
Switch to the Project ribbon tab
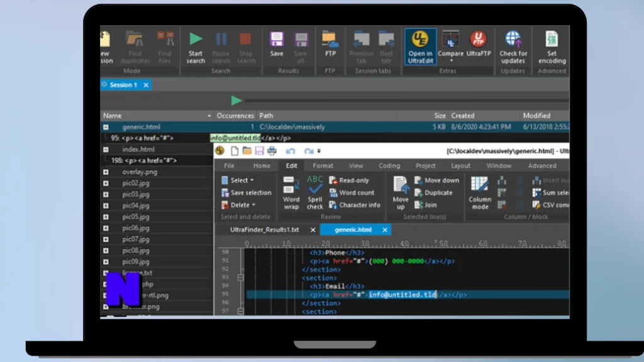point(426,166)
